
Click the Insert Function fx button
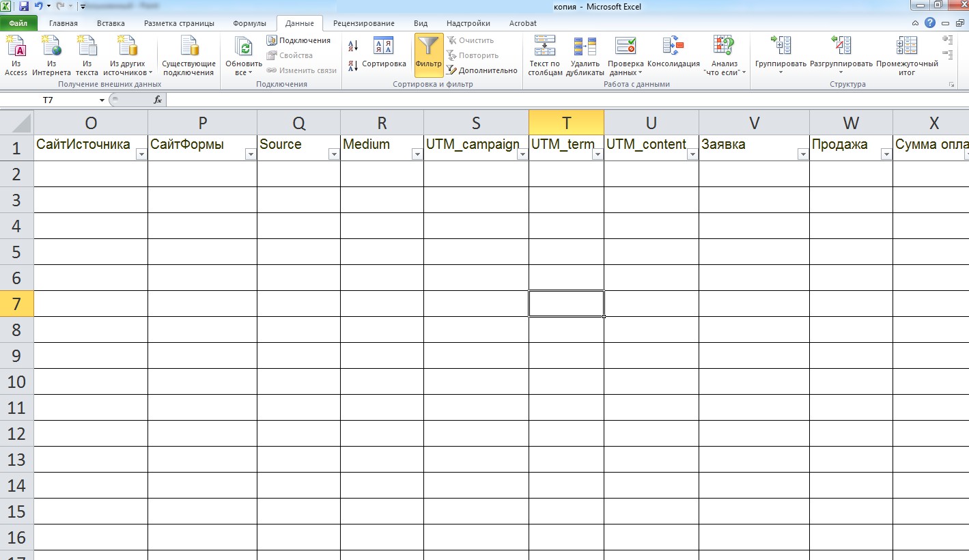(x=158, y=100)
